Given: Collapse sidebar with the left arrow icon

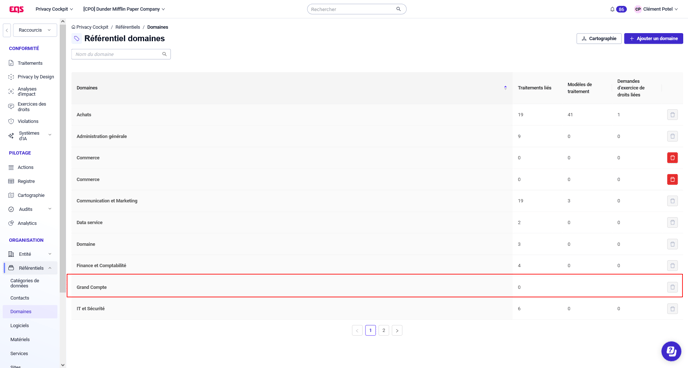Looking at the screenshot, I should pos(7,30).
